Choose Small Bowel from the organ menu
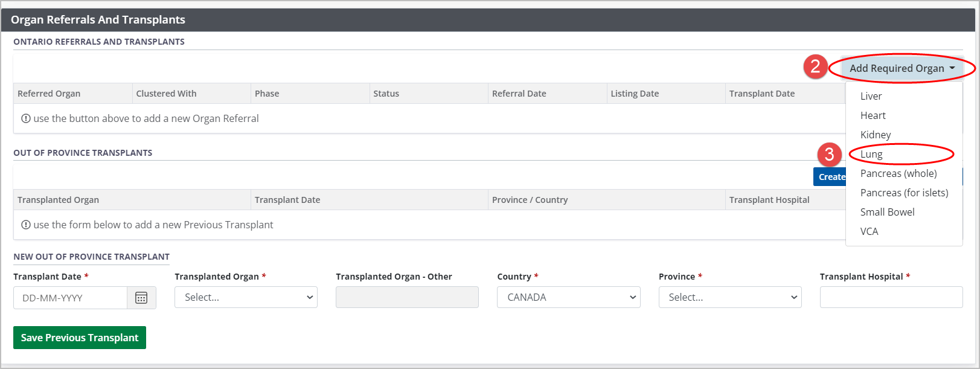Viewport: 980px width, 369px height. pyautogui.click(x=887, y=212)
